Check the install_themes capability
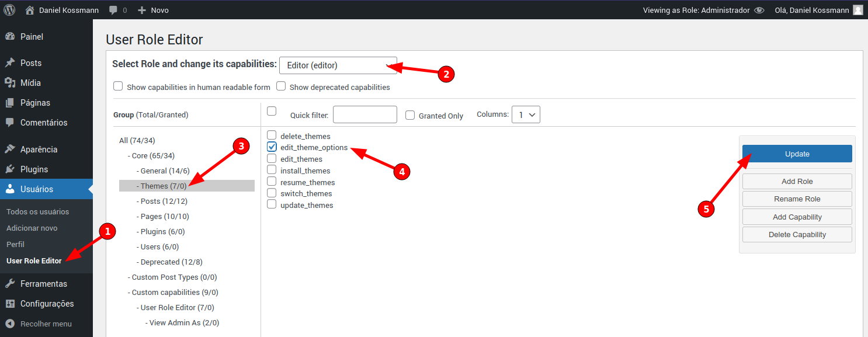The width and height of the screenshot is (868, 337). (x=272, y=170)
